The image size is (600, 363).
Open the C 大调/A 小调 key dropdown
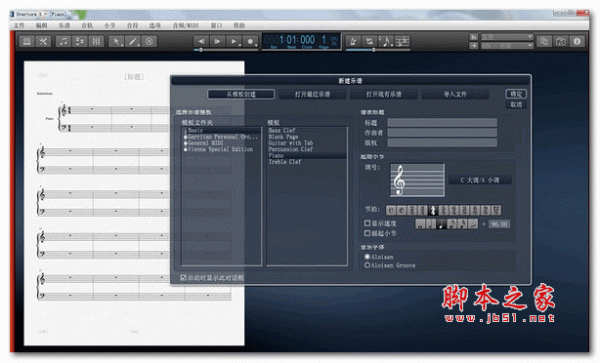point(480,180)
